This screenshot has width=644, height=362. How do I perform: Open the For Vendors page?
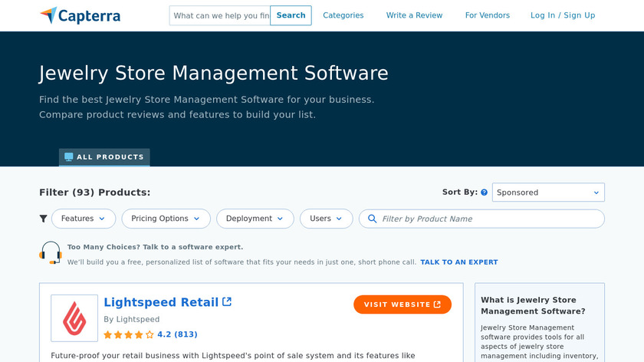point(487,15)
